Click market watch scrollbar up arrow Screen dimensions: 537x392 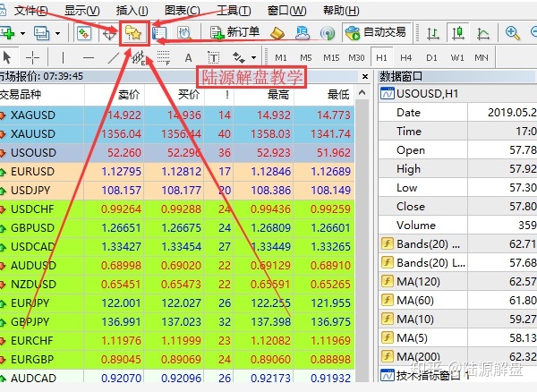tap(362, 92)
